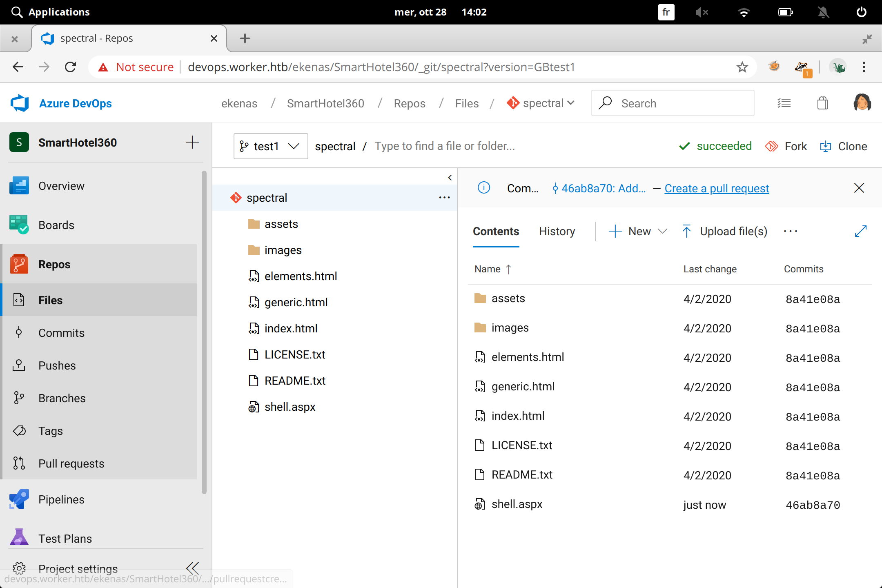Open the test1 branch dropdown
This screenshot has width=882, height=588.
[x=270, y=146]
